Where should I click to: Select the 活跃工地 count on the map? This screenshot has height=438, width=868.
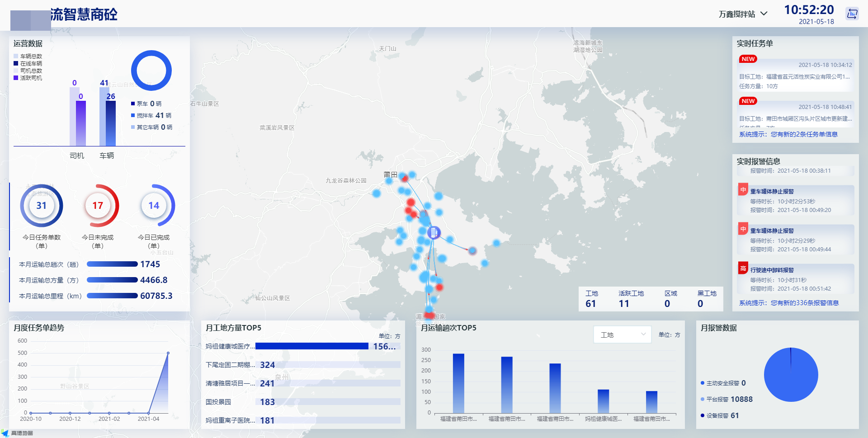click(624, 304)
